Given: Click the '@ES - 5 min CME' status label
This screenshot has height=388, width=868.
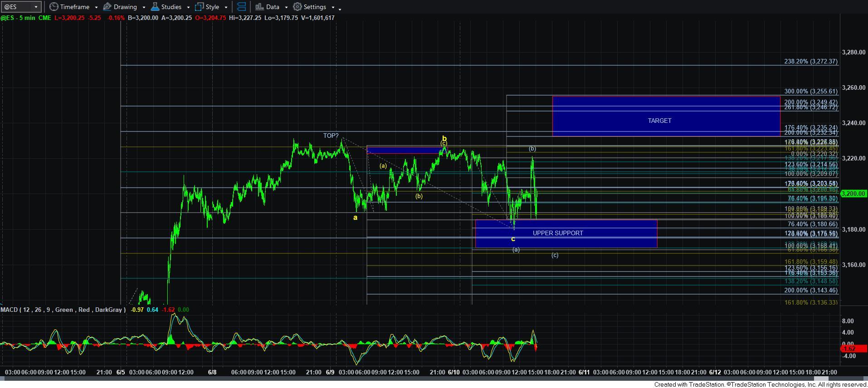Looking at the screenshot, I should coord(25,18).
